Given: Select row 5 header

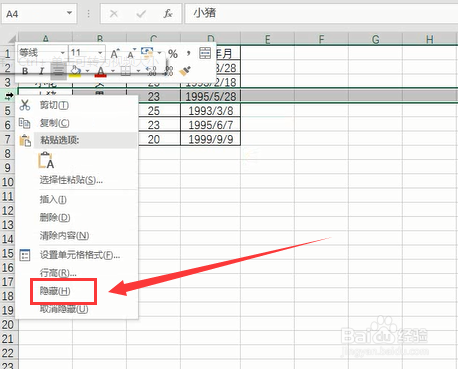Looking at the screenshot, I should coord(8,111).
